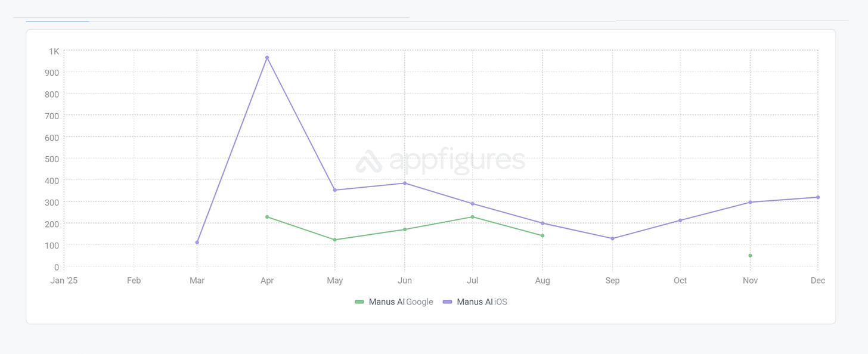Select the Google June data point
The image size is (868, 354).
(x=405, y=229)
